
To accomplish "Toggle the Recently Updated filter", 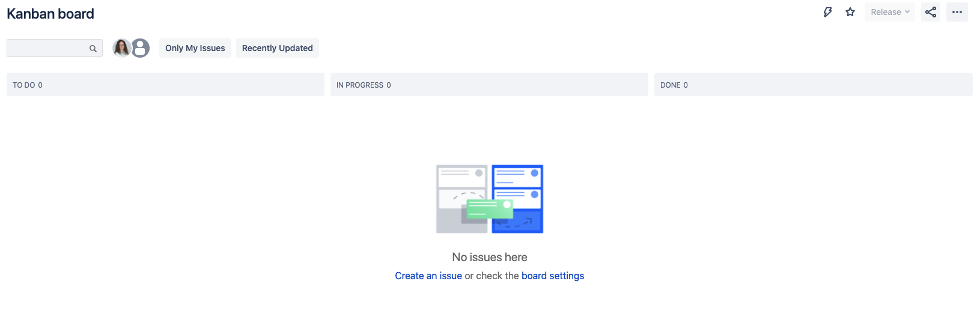I will 278,48.
